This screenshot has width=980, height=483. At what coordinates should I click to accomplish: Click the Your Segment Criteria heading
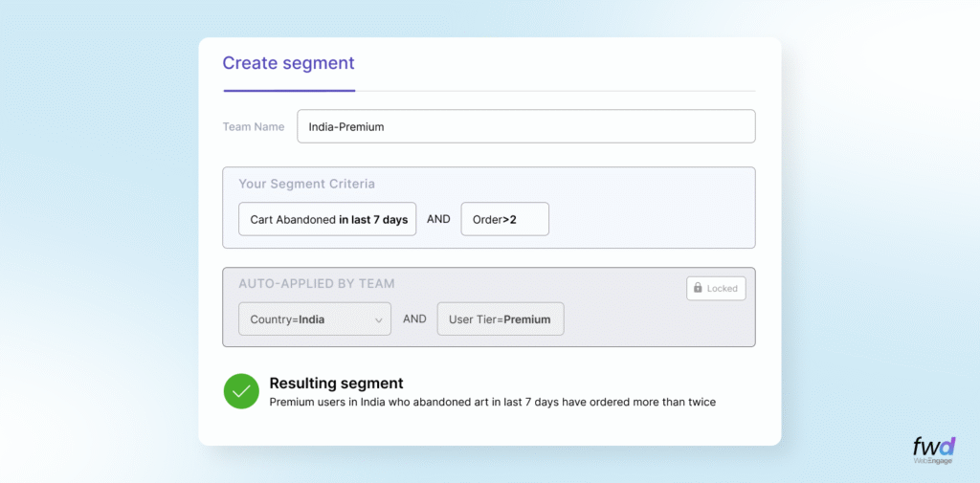tap(306, 184)
